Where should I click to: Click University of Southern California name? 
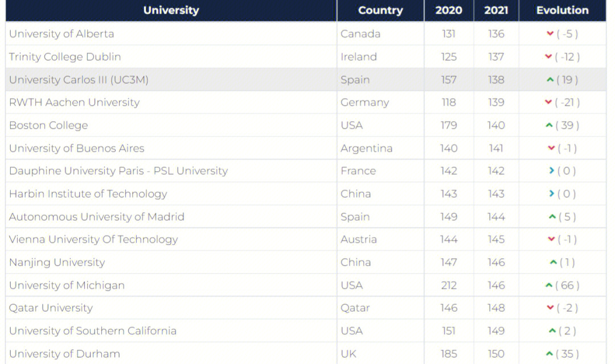coord(93,331)
